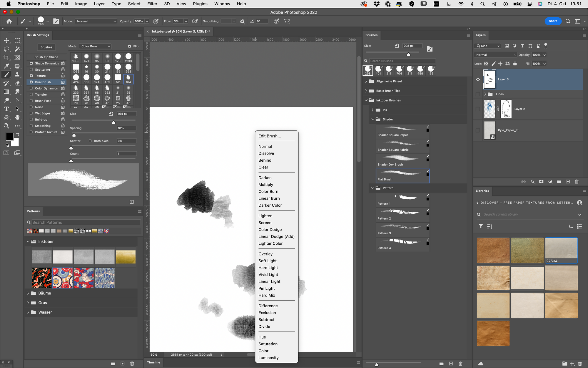588x368 pixels.
Task: Expand Basic Brush Tips folder
Action: tap(366, 91)
